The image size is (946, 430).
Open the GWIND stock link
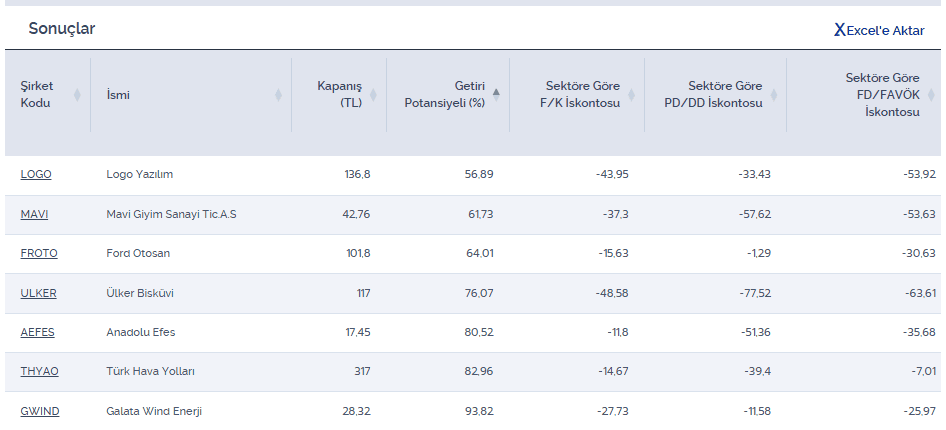click(x=39, y=411)
